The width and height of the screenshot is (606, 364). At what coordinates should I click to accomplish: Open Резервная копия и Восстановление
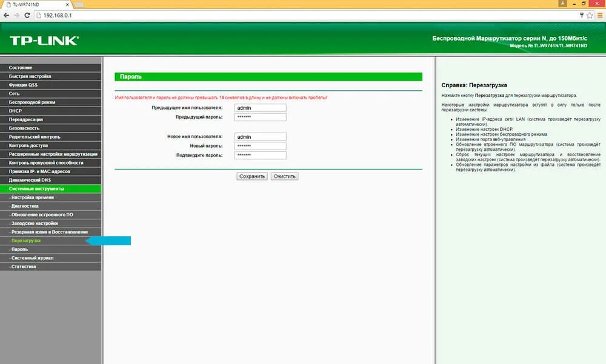coord(51,232)
